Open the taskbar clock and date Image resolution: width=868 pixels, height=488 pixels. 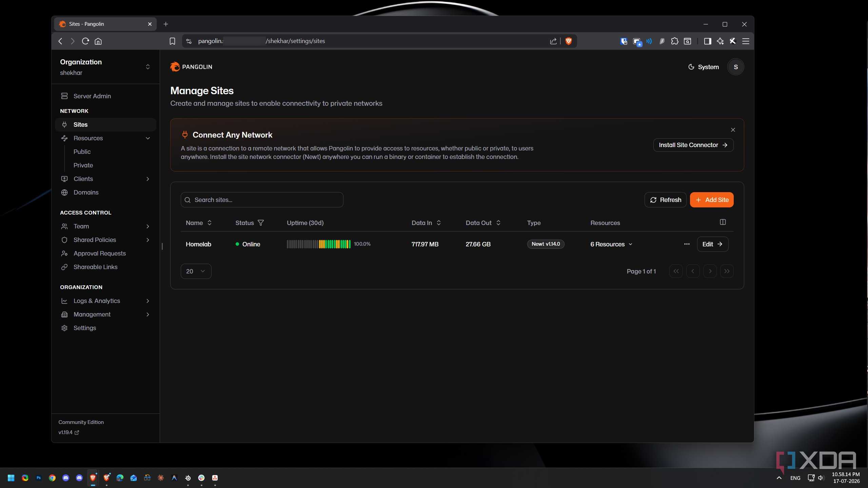(846, 478)
